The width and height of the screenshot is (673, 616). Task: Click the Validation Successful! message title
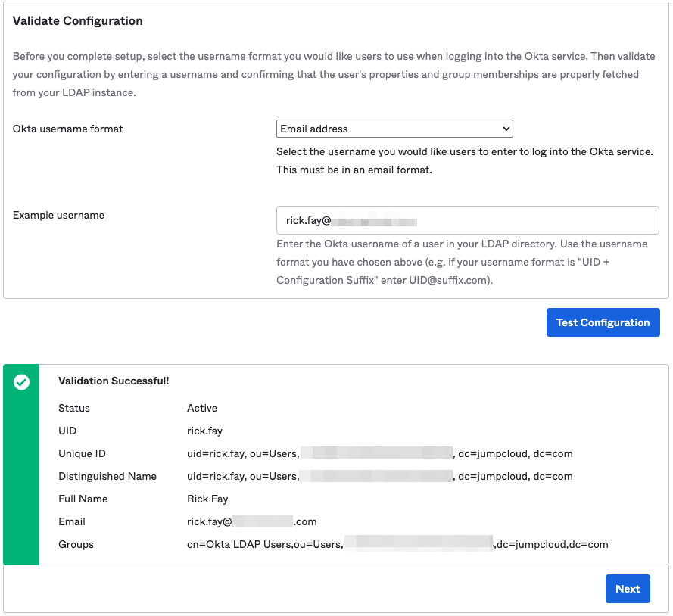click(114, 381)
